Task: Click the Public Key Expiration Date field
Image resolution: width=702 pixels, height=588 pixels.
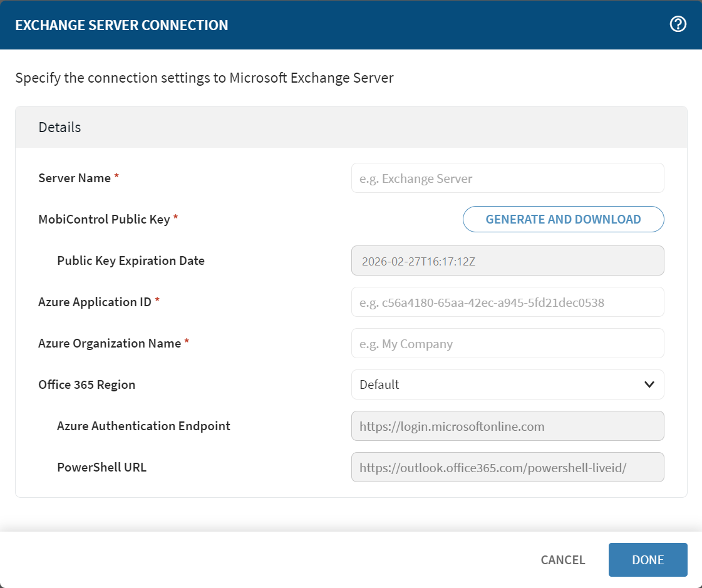Action: click(507, 260)
